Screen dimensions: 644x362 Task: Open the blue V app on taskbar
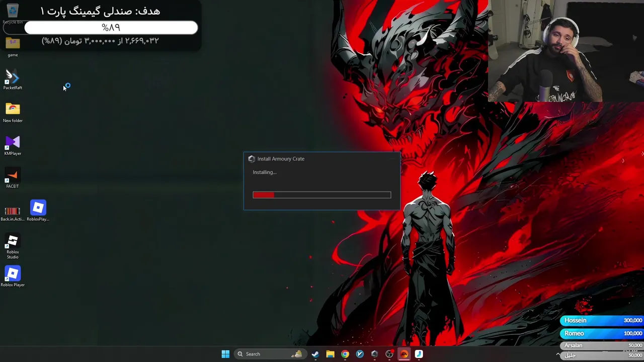360,354
